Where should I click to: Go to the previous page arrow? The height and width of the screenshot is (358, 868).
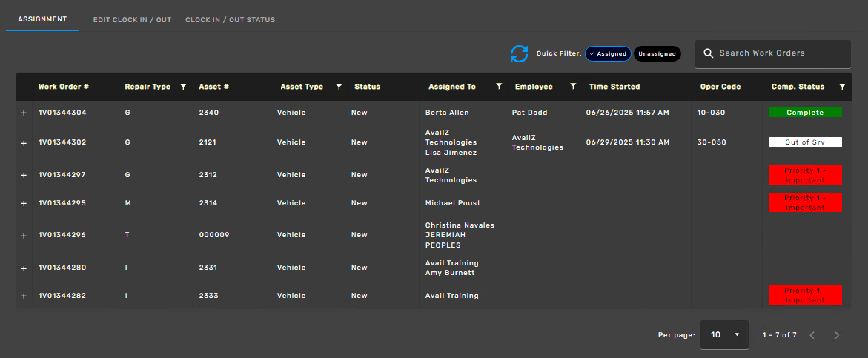(x=812, y=335)
